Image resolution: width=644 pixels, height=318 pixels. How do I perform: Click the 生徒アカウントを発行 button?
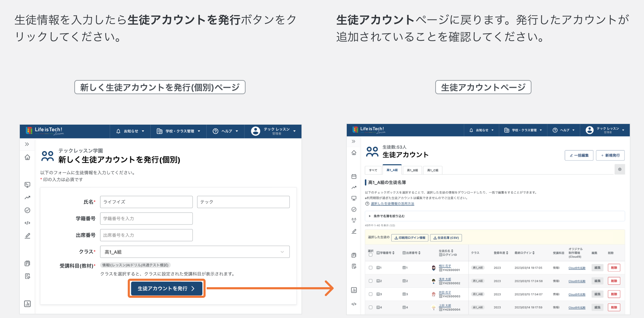point(166,288)
